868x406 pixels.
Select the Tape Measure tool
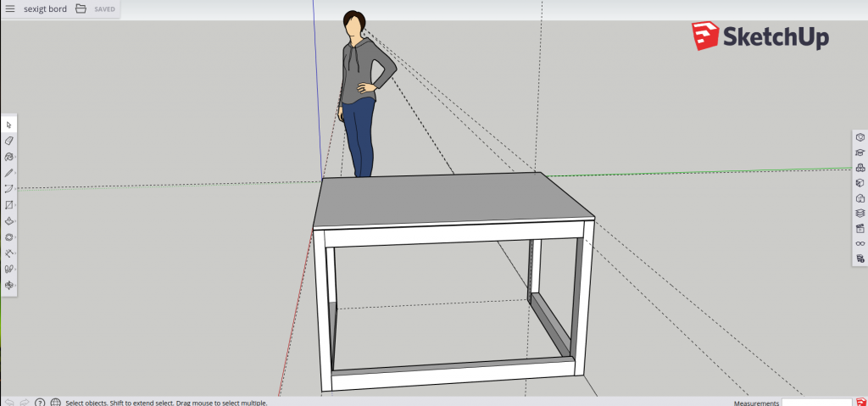pyautogui.click(x=9, y=253)
